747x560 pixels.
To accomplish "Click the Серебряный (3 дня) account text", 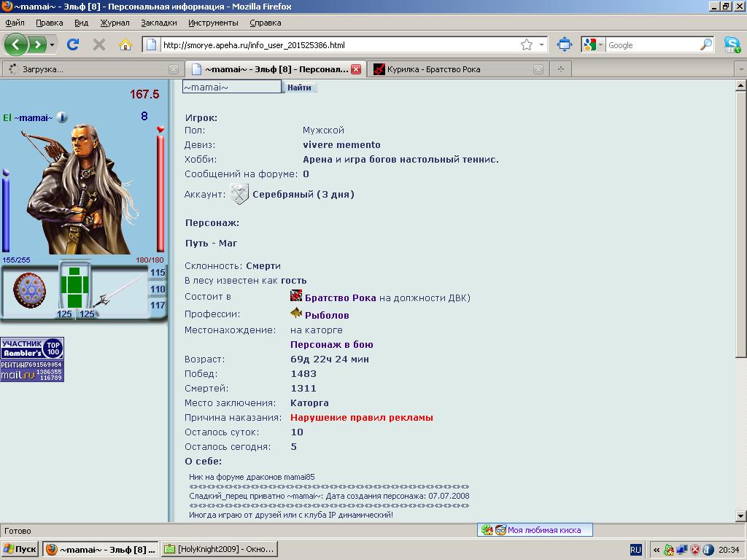I will (303, 194).
